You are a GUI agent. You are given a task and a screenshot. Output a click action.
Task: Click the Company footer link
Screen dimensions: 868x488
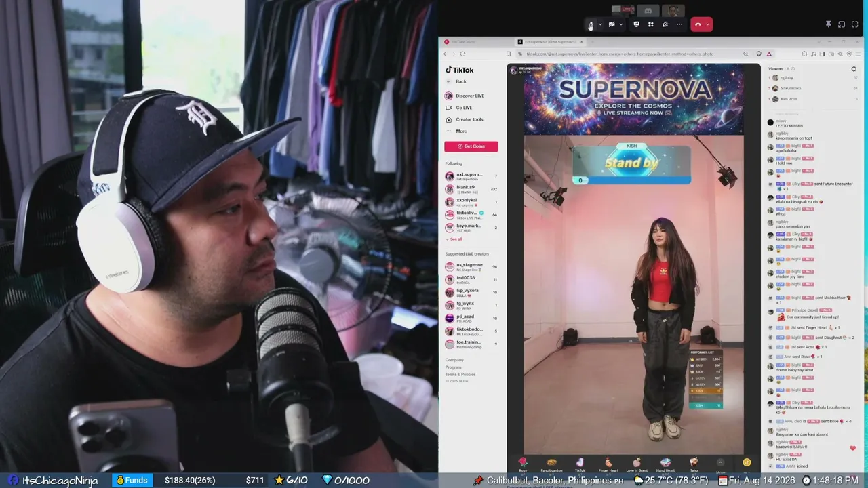(x=454, y=360)
